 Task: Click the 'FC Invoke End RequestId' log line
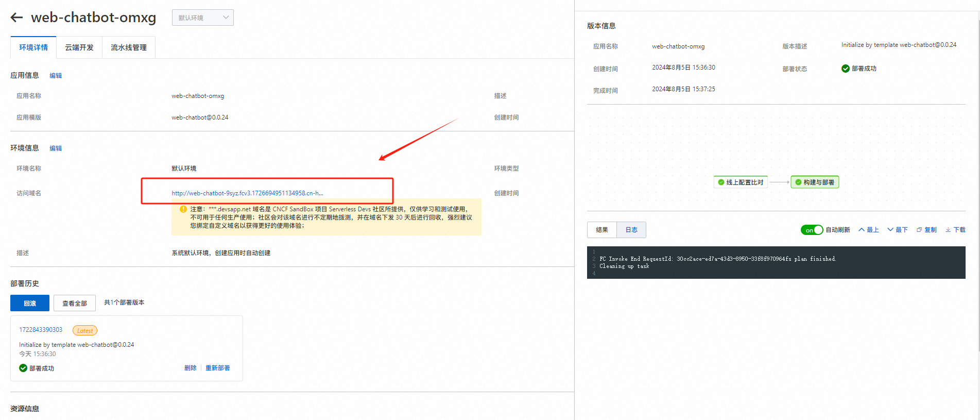717,259
